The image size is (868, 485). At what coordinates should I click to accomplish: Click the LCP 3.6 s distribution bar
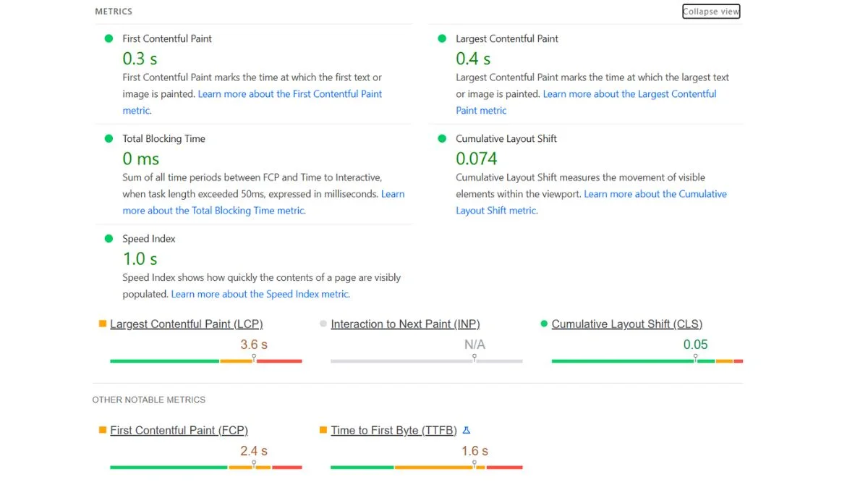(206, 360)
